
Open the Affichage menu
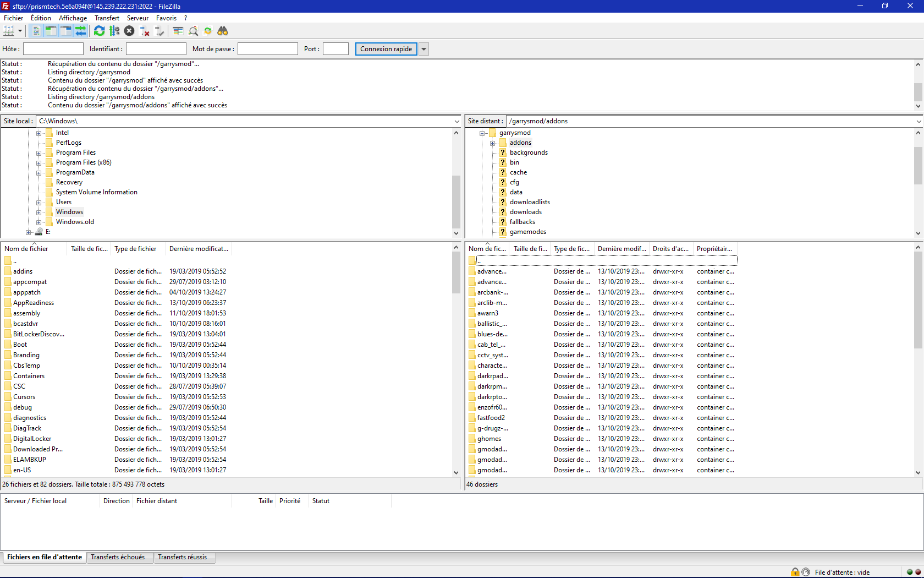click(x=73, y=18)
